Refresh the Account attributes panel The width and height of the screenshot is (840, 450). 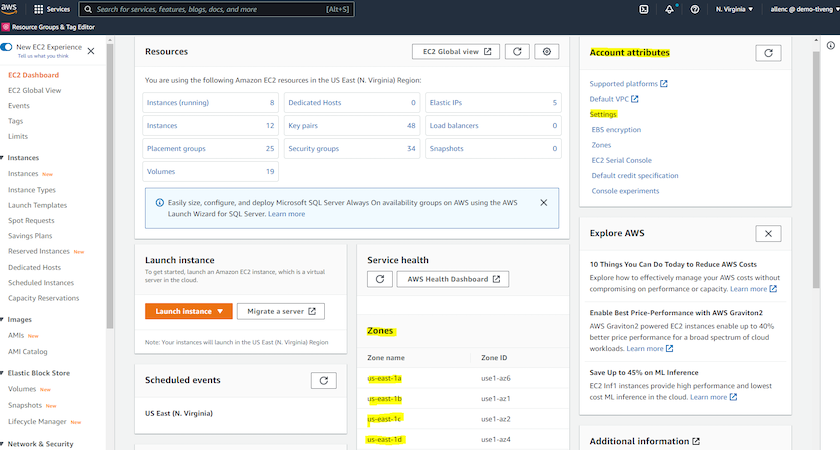pos(767,52)
